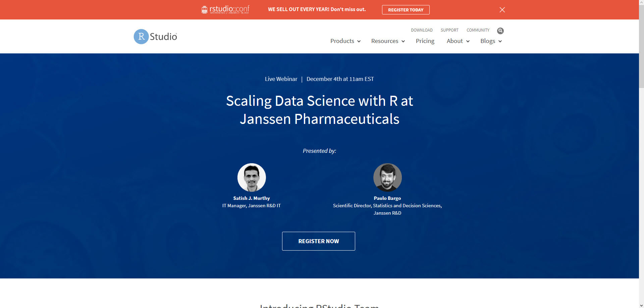
Task: Open the Download link in the top navigation
Action: 422,30
